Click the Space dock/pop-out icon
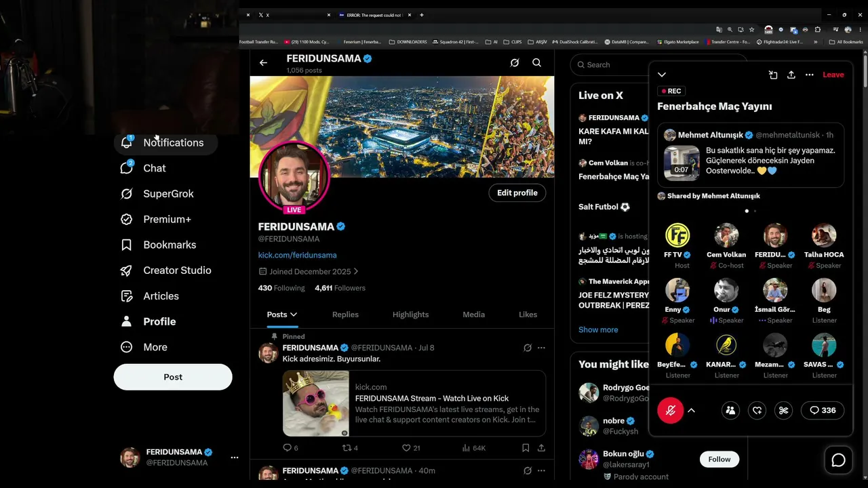Viewport: 868px width, 488px height. pyautogui.click(x=773, y=75)
